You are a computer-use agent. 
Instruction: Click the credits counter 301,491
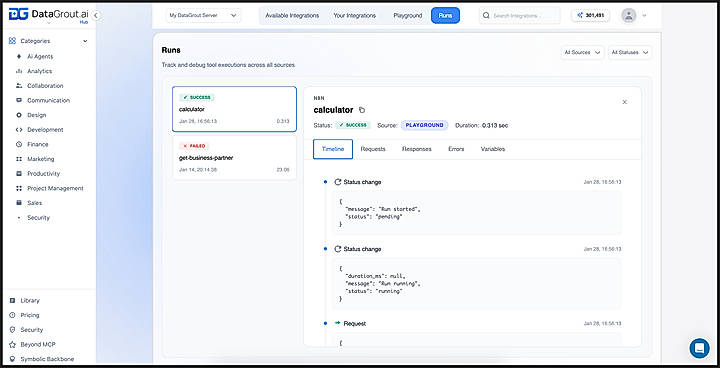591,15
